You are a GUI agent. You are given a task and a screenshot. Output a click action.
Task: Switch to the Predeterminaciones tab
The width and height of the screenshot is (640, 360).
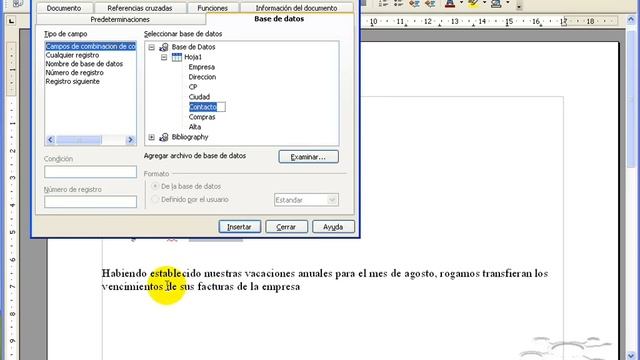pos(120,19)
